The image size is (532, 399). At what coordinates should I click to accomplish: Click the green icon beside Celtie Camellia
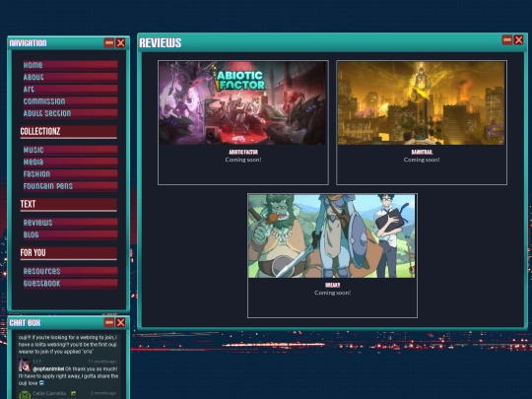pyautogui.click(x=73, y=393)
